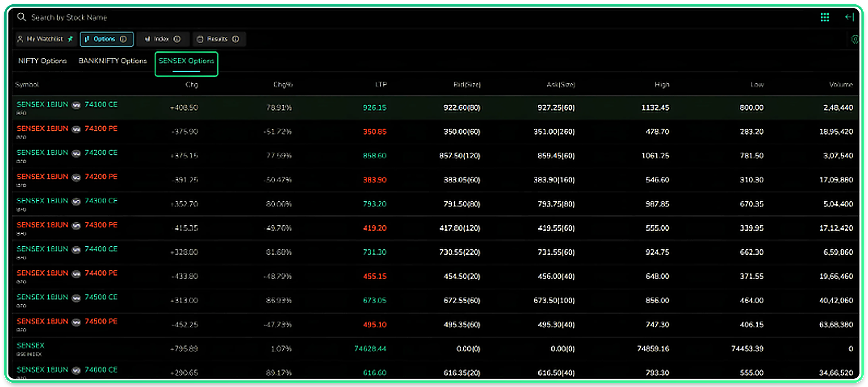Switch to BANKNIFTY Options sub-tab
868x387 pixels.
pyautogui.click(x=112, y=61)
